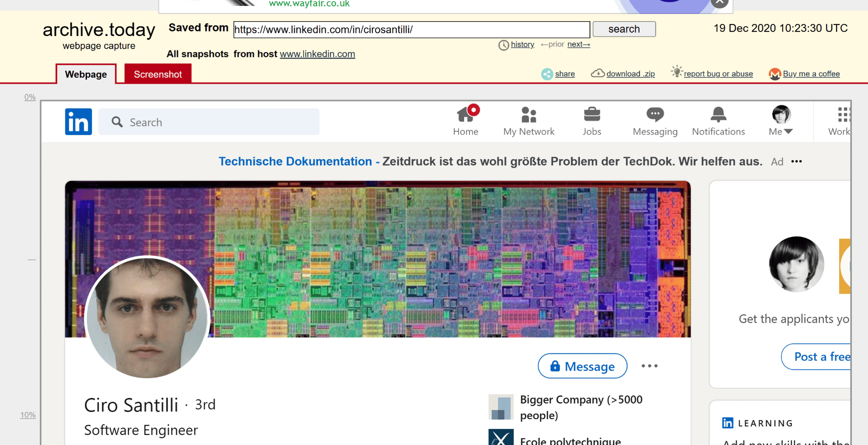Open ad options three-dot menu

[796, 162]
